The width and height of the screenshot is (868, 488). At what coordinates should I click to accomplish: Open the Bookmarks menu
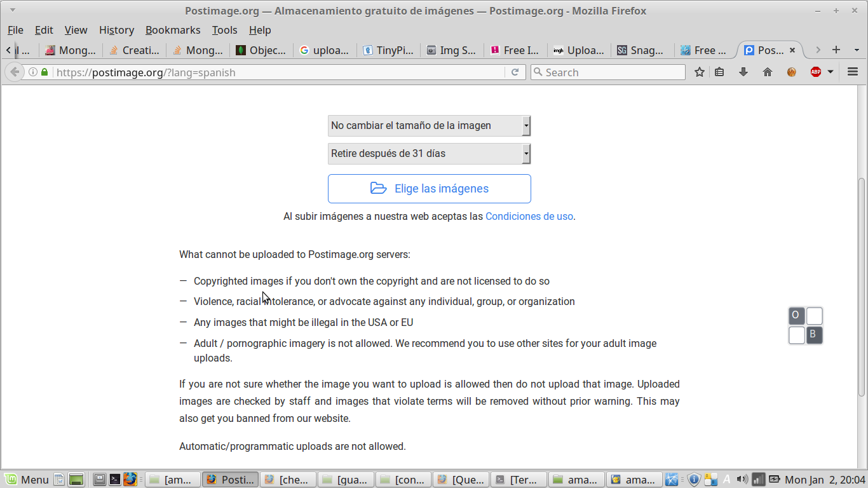pyautogui.click(x=173, y=30)
